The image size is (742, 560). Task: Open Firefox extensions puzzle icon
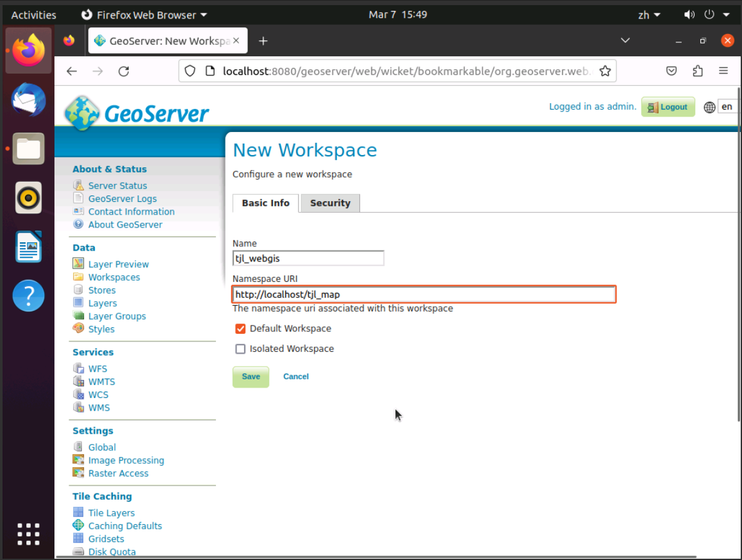(x=698, y=71)
